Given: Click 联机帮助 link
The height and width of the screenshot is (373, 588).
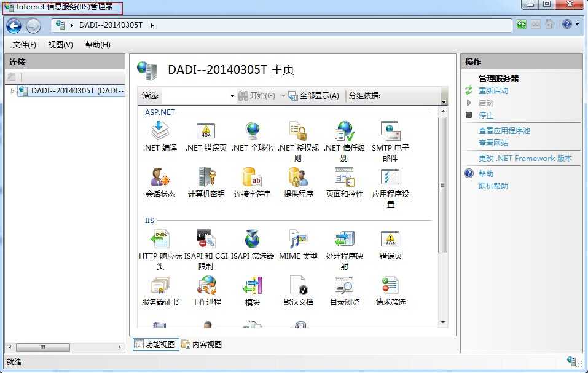Looking at the screenshot, I should pyautogui.click(x=493, y=186).
